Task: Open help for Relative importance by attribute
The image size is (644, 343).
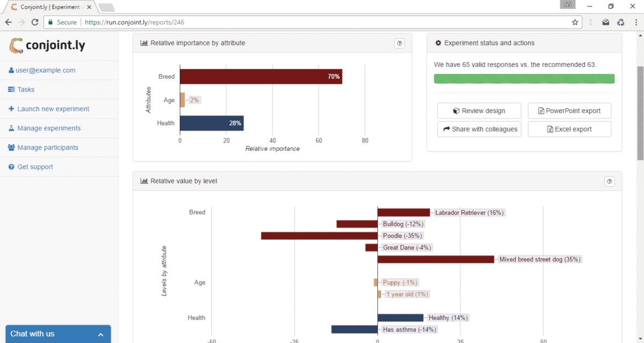Action: [x=399, y=43]
